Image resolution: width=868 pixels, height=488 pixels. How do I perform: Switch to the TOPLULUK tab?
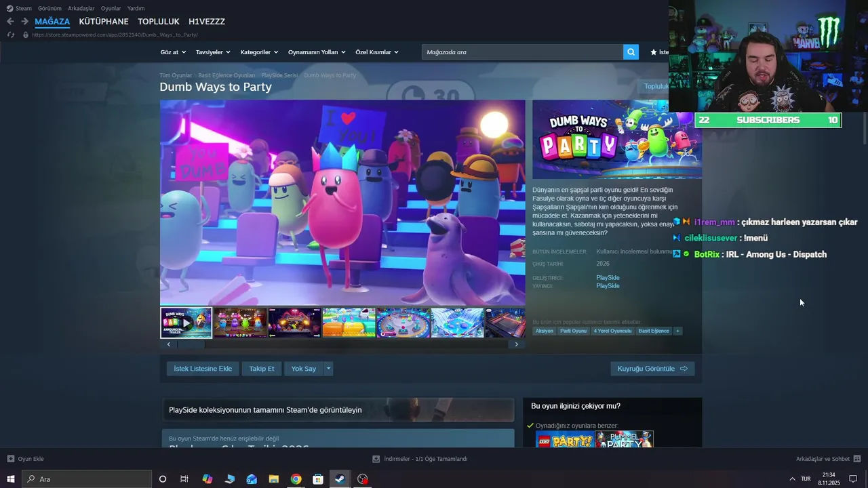click(x=159, y=22)
